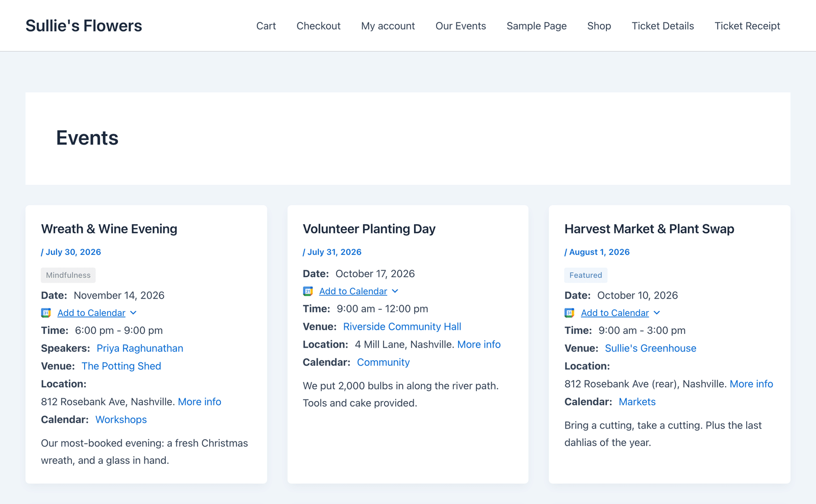Screen dimensions: 816x504
Task: Open speaker Priya Raghunathan's page
Action: 140,348
